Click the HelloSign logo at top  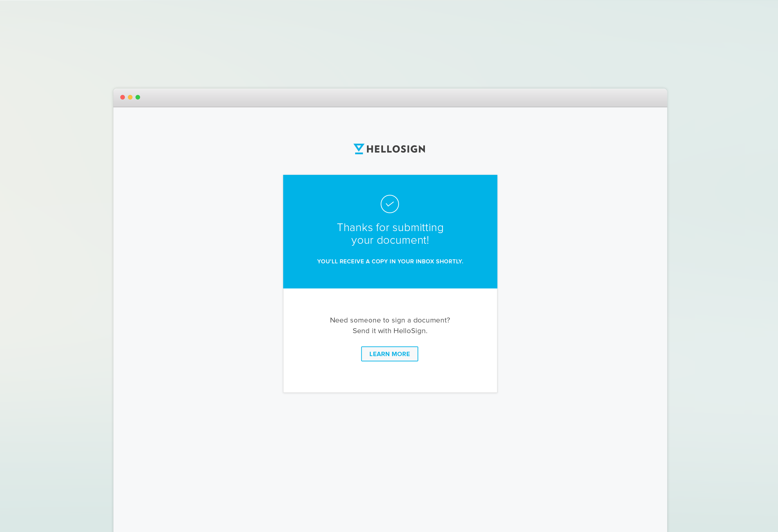pyautogui.click(x=389, y=149)
